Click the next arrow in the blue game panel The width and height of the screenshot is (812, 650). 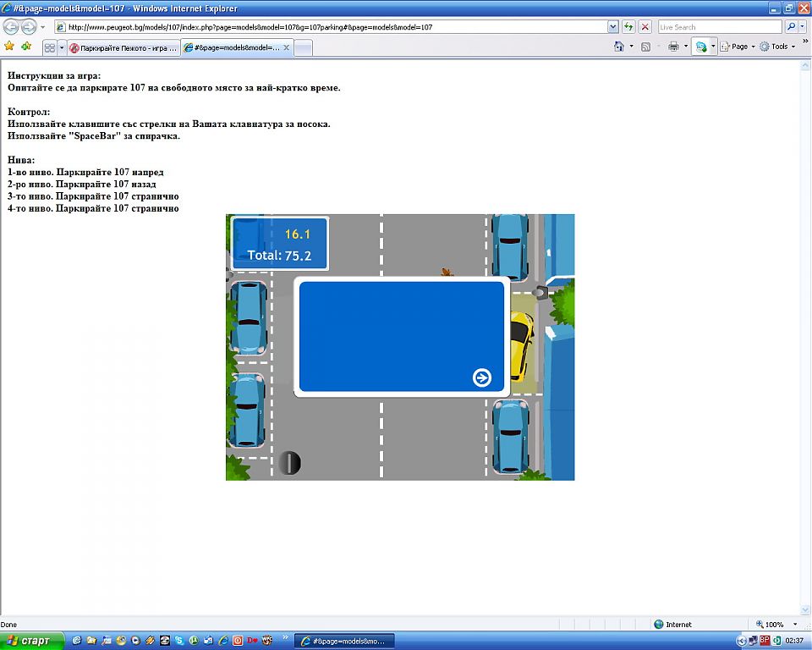[x=481, y=377]
